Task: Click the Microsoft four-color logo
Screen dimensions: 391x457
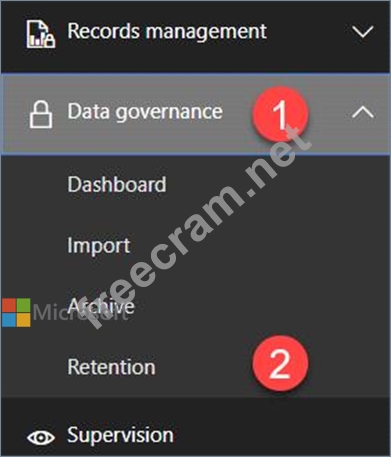Action: [x=16, y=312]
